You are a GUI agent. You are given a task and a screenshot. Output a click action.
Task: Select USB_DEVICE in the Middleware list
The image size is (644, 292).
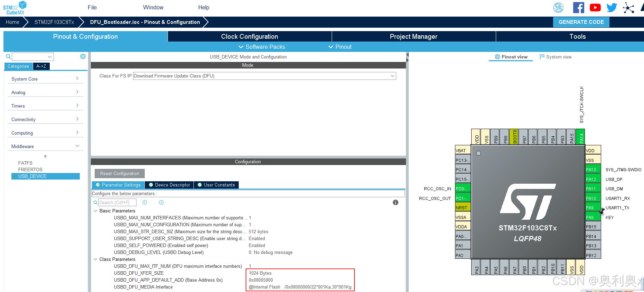(46, 176)
